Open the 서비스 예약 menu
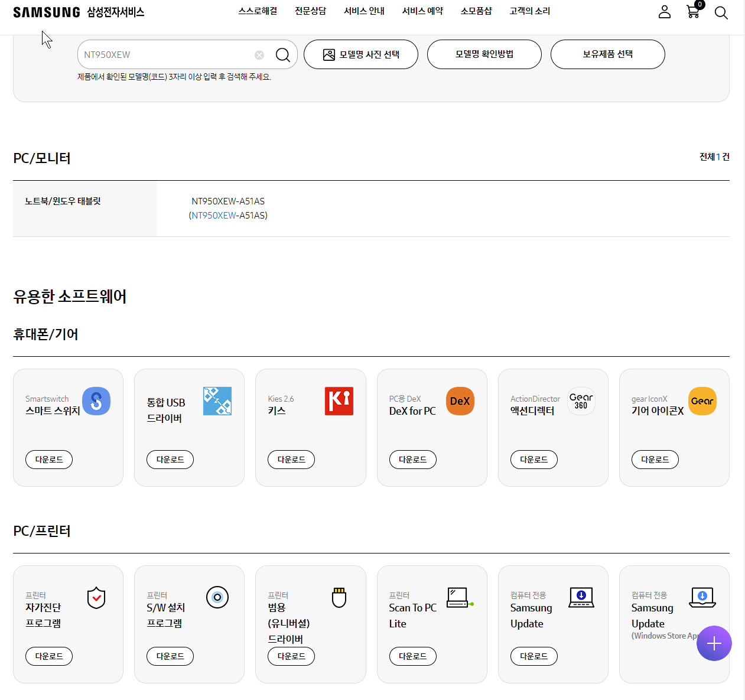Image resolution: width=745 pixels, height=700 pixels. coord(423,11)
